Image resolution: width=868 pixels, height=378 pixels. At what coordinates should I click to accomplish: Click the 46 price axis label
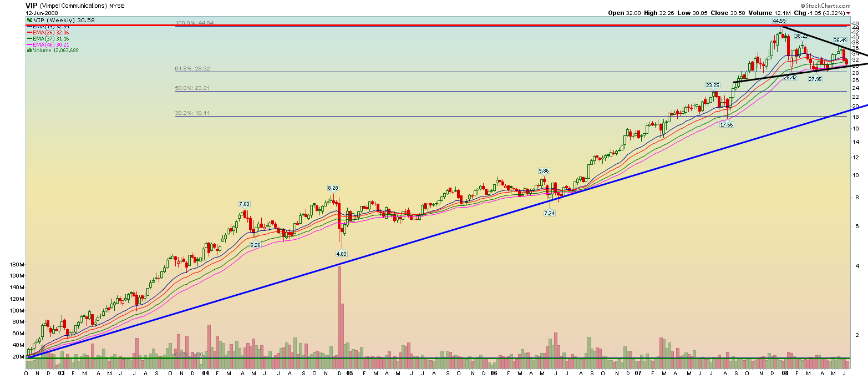pos(856,24)
